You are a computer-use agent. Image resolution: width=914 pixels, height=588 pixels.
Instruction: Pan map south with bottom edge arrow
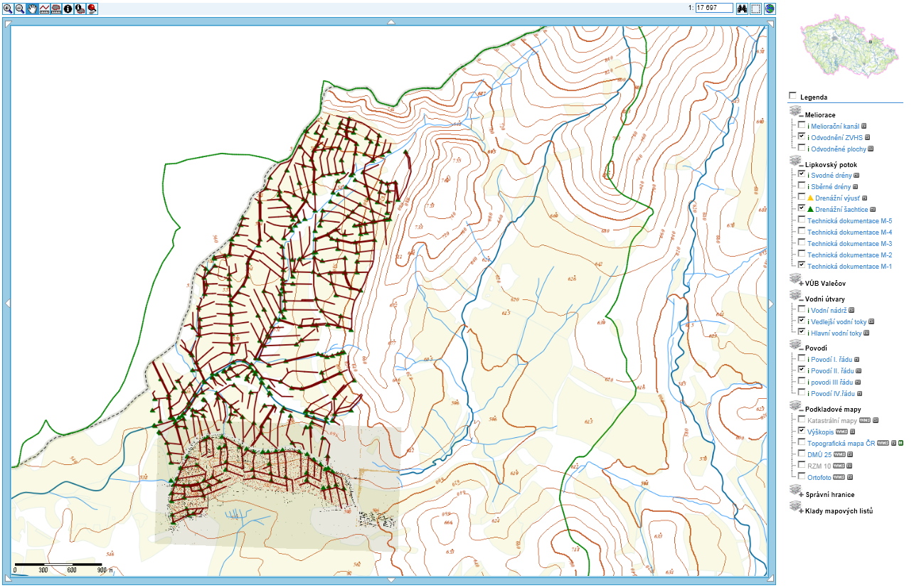[390, 579]
